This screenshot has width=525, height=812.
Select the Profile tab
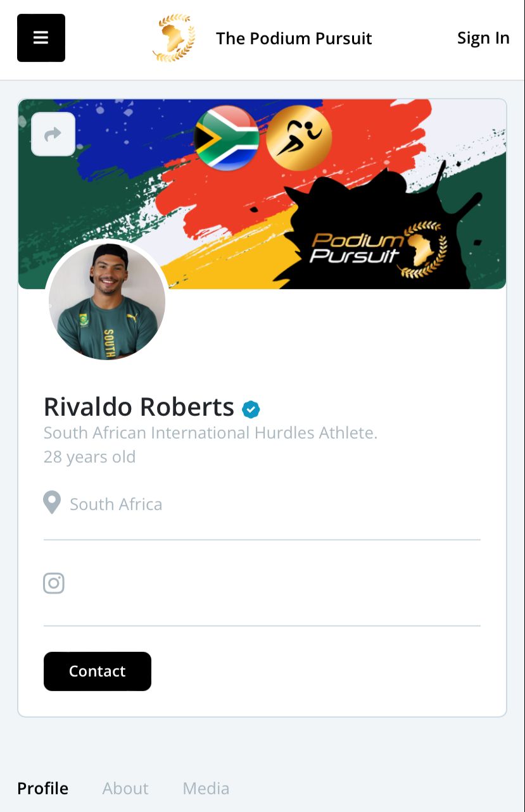pos(43,788)
